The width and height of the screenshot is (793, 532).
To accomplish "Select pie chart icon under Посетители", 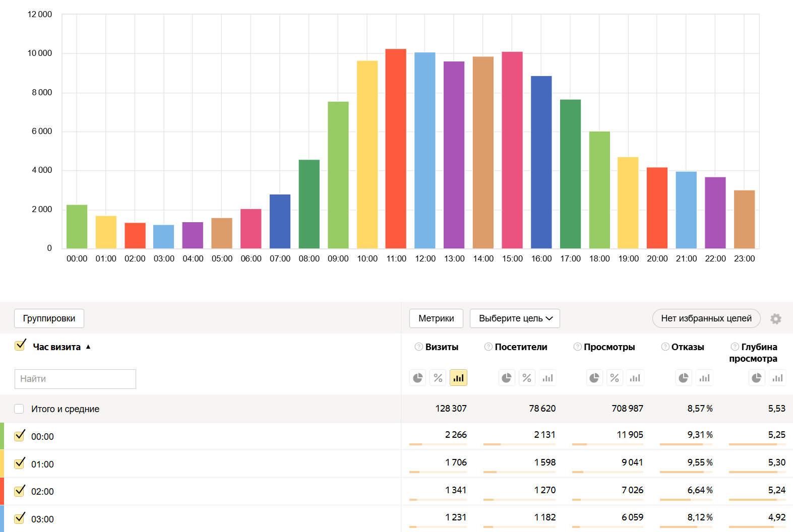I will (x=507, y=378).
